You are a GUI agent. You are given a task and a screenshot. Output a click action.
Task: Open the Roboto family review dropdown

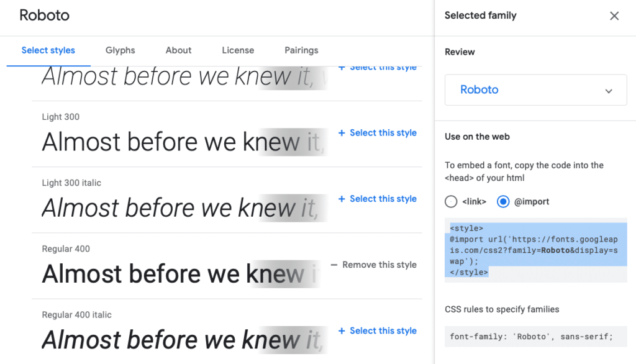pos(535,89)
